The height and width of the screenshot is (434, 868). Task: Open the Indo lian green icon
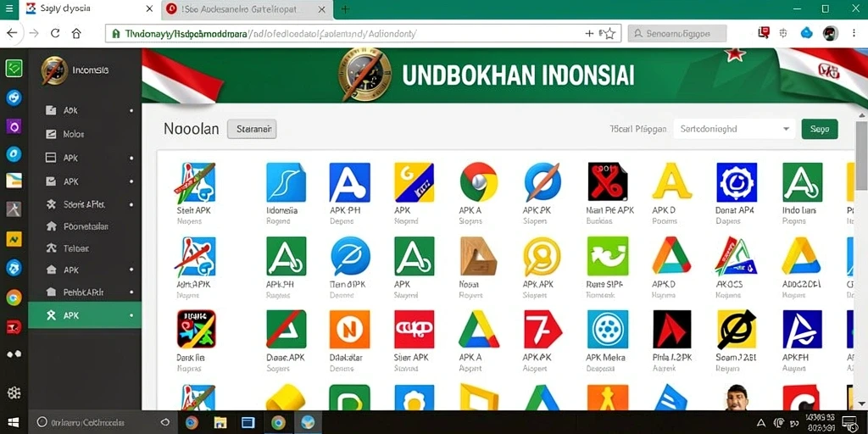pyautogui.click(x=802, y=182)
